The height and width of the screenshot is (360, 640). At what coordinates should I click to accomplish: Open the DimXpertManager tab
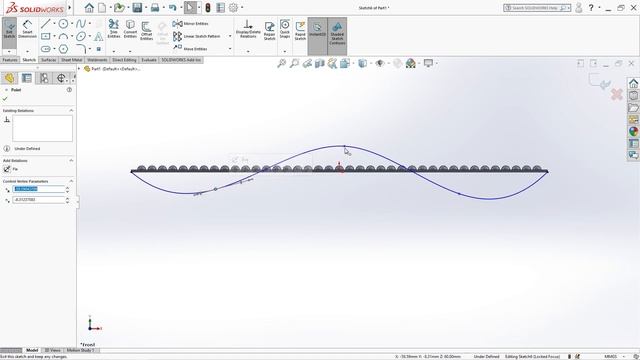coord(61,78)
